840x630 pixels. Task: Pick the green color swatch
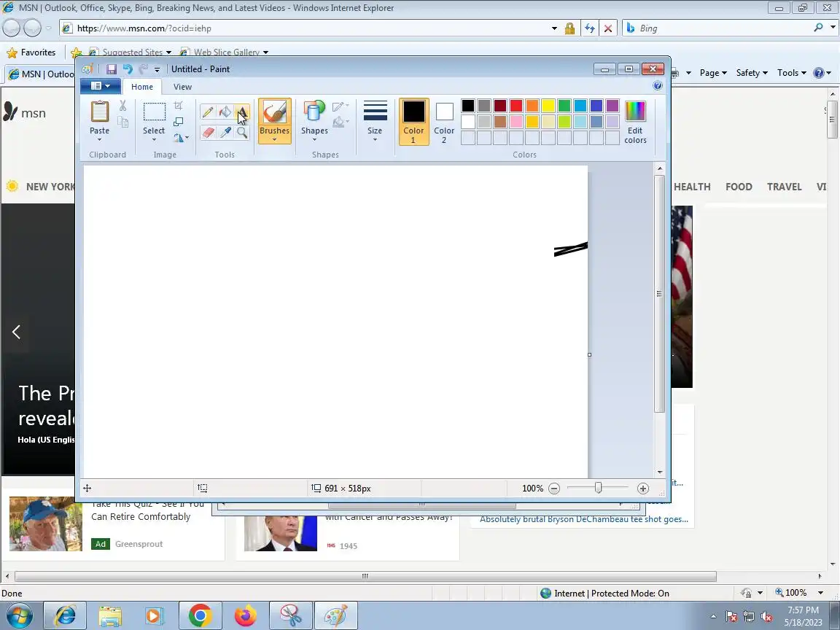point(564,106)
